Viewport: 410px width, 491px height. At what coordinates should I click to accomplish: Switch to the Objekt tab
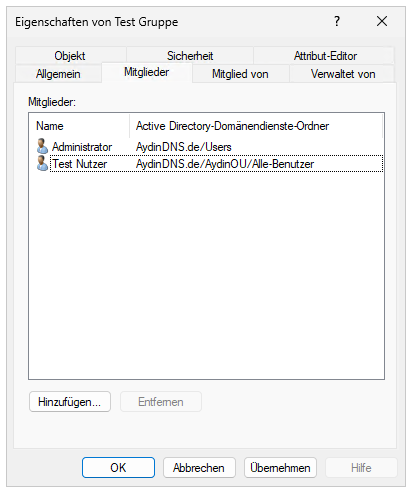(70, 56)
